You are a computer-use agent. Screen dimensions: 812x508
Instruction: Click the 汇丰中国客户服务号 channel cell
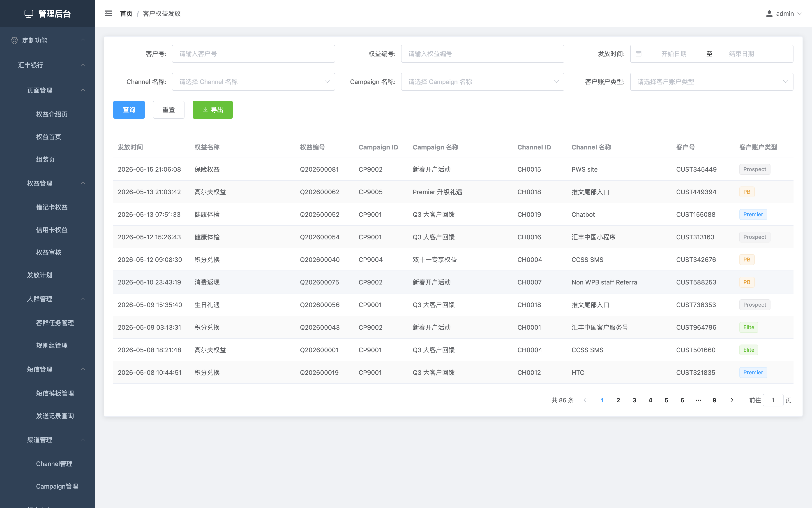point(600,327)
